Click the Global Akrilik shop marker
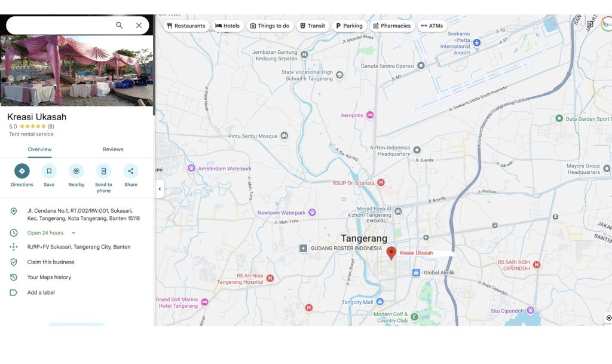 coord(416,273)
